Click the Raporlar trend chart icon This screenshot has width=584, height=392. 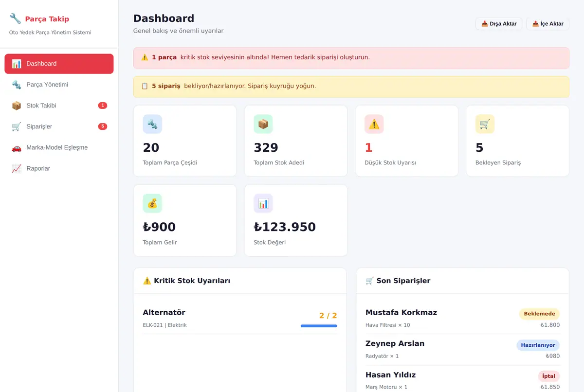(x=17, y=168)
